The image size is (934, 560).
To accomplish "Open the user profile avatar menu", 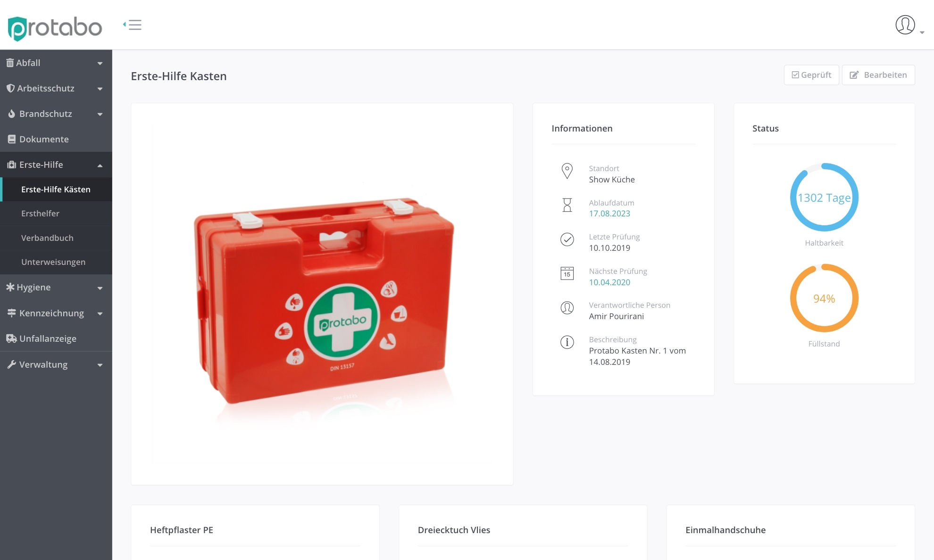I will pyautogui.click(x=905, y=25).
